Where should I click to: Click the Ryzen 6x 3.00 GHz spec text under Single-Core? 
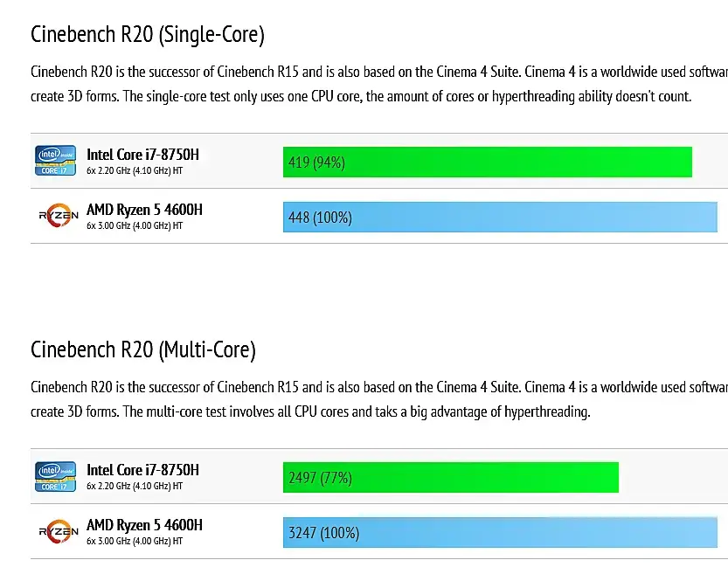(135, 225)
